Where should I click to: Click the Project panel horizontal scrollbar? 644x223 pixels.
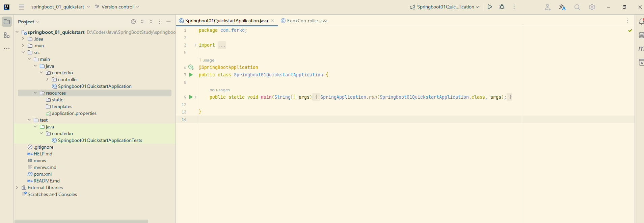81,221
